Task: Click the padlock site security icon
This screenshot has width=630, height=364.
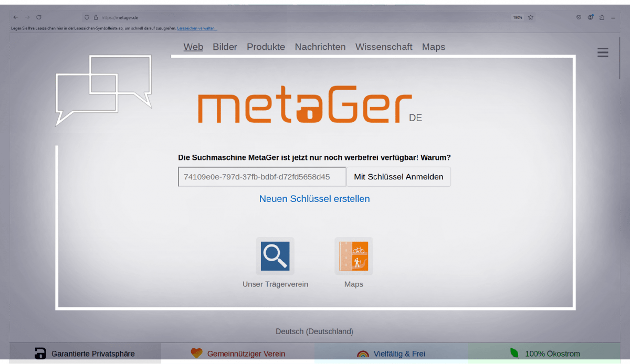Action: click(x=96, y=17)
